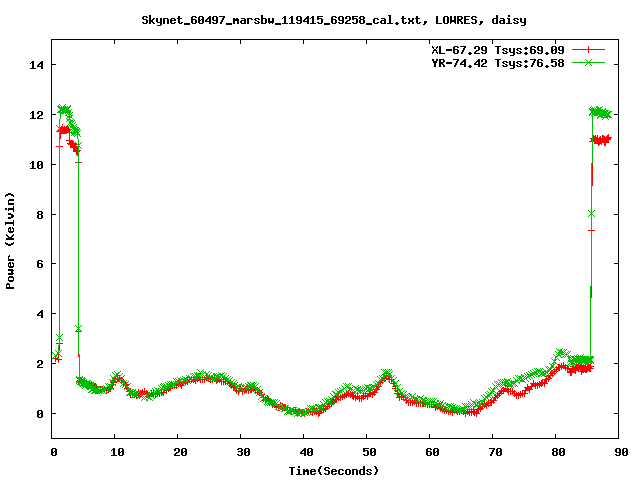Click the plot title Skynet_60497_marsbw_119415_69258_cal.txt

334,20
